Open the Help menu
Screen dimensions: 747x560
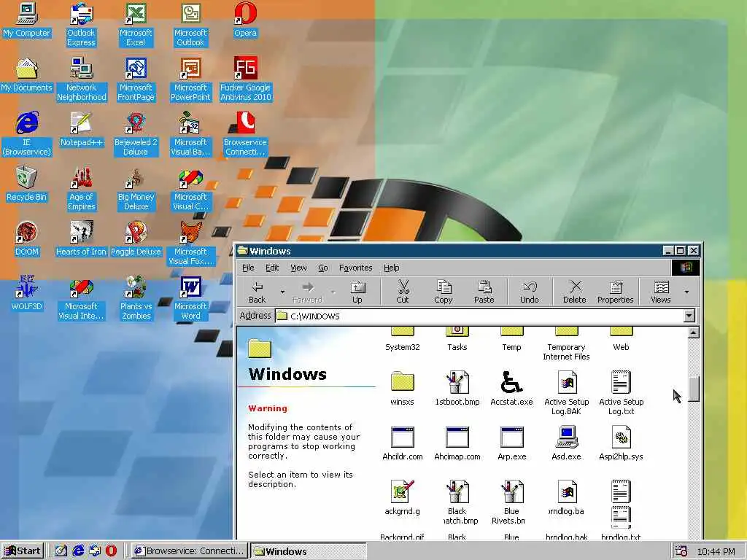pos(392,268)
